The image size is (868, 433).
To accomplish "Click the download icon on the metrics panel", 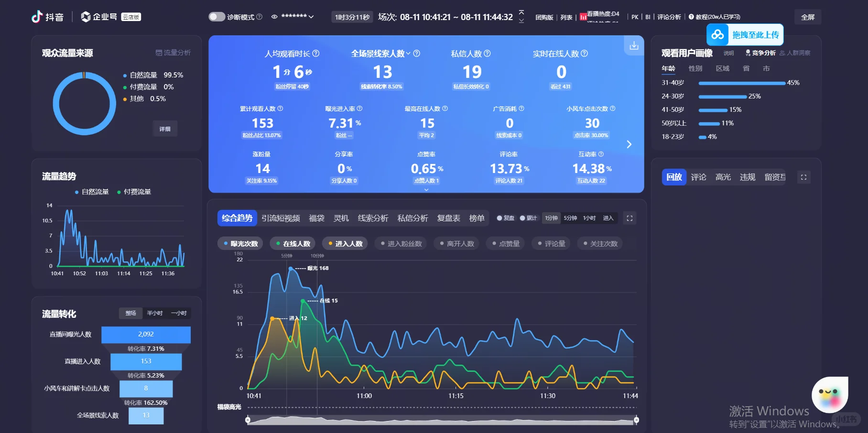I will pyautogui.click(x=634, y=45).
